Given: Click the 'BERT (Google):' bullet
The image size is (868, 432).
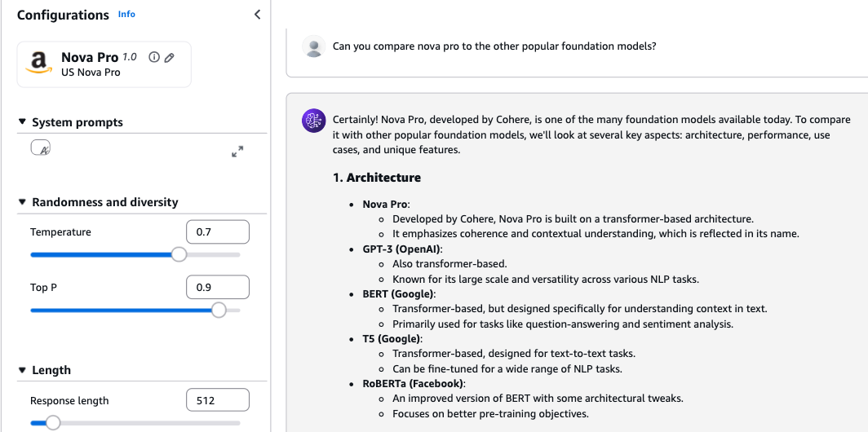Looking at the screenshot, I should point(399,293).
